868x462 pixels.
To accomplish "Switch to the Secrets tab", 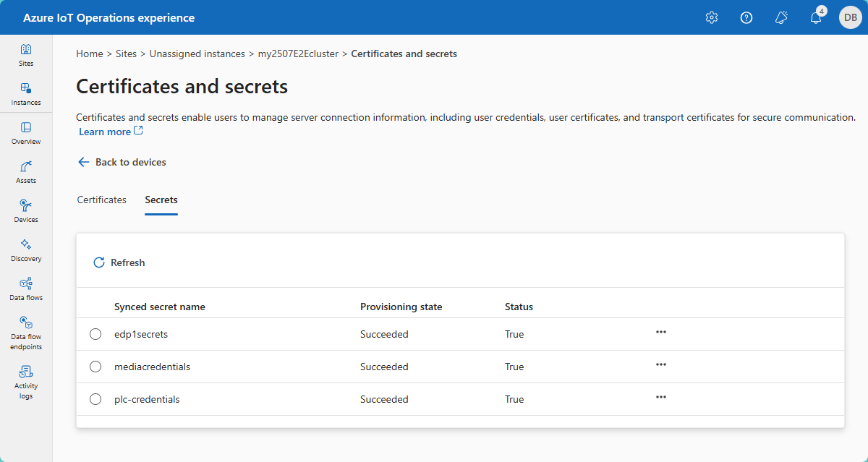I will click(x=161, y=200).
